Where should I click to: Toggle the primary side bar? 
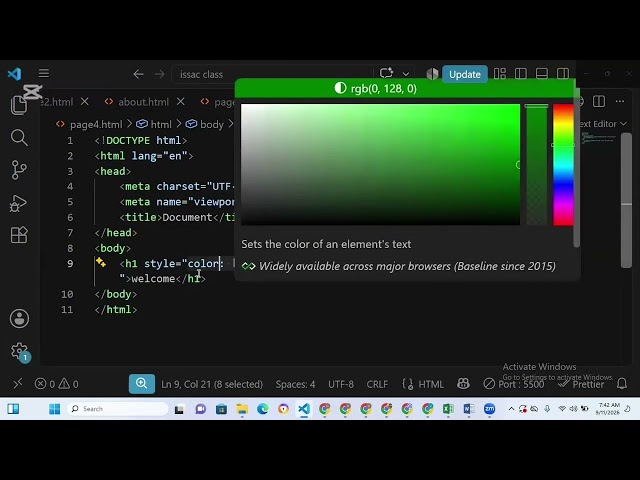point(521,74)
